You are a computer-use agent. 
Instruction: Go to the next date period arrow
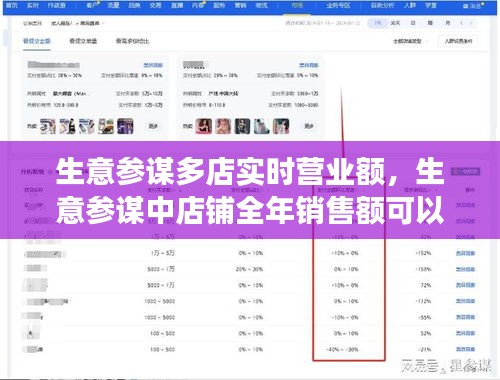click(x=471, y=23)
